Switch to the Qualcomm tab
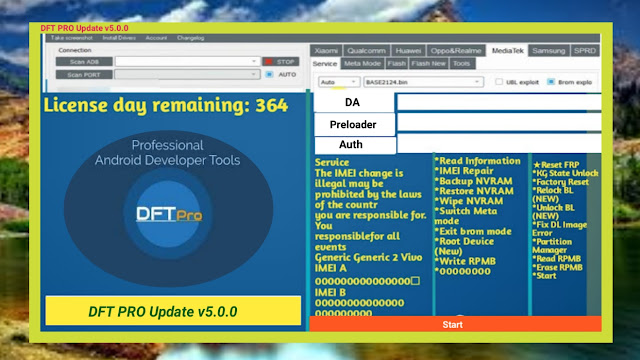 [x=366, y=51]
